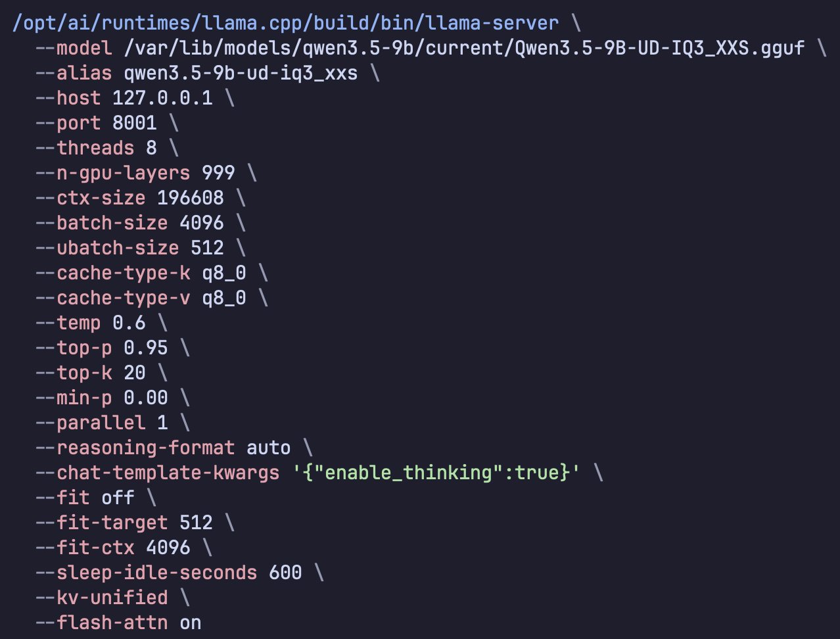Click the top-p value 0.95
Viewport: 840px width, 639px height.
tap(146, 348)
